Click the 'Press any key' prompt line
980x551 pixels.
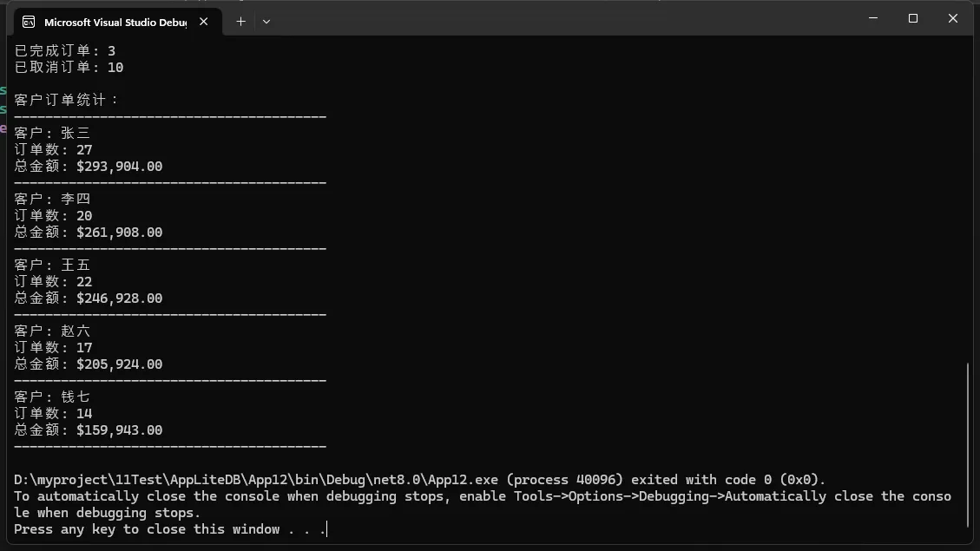tap(169, 529)
